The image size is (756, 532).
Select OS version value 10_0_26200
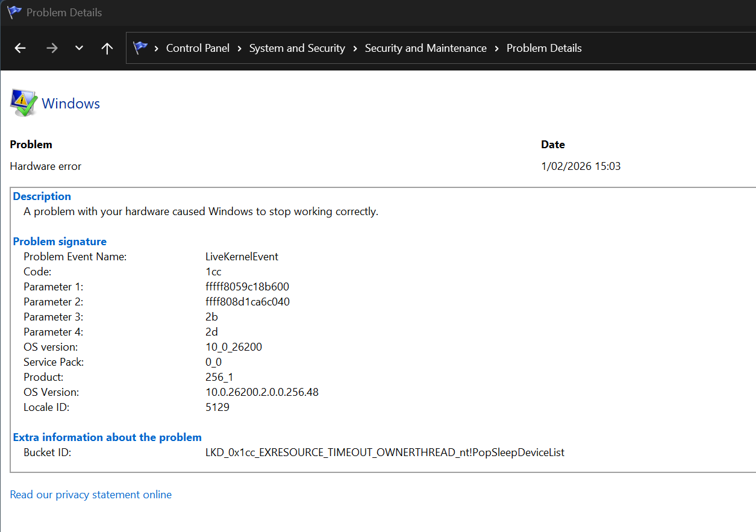[234, 347]
